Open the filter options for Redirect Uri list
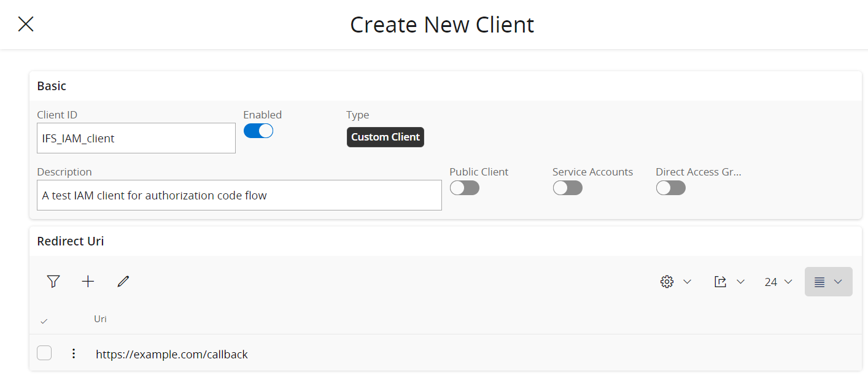868x378 pixels. [53, 281]
